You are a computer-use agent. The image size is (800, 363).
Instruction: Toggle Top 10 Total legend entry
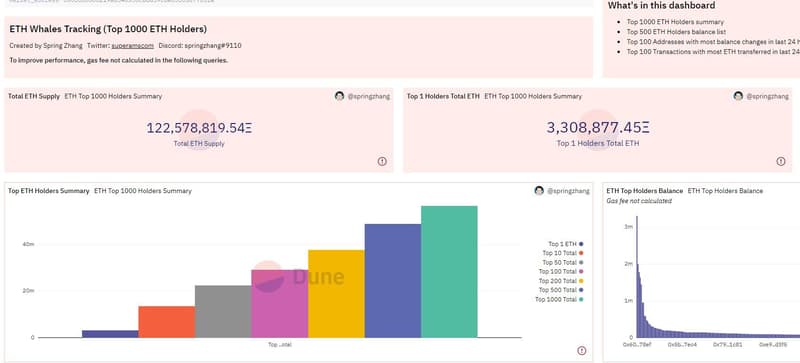563,253
